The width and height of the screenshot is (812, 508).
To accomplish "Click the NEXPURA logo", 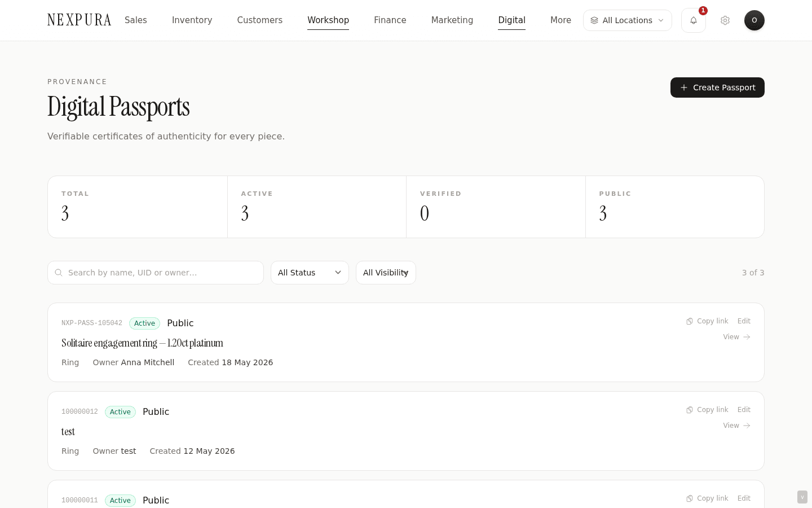I will [x=80, y=20].
